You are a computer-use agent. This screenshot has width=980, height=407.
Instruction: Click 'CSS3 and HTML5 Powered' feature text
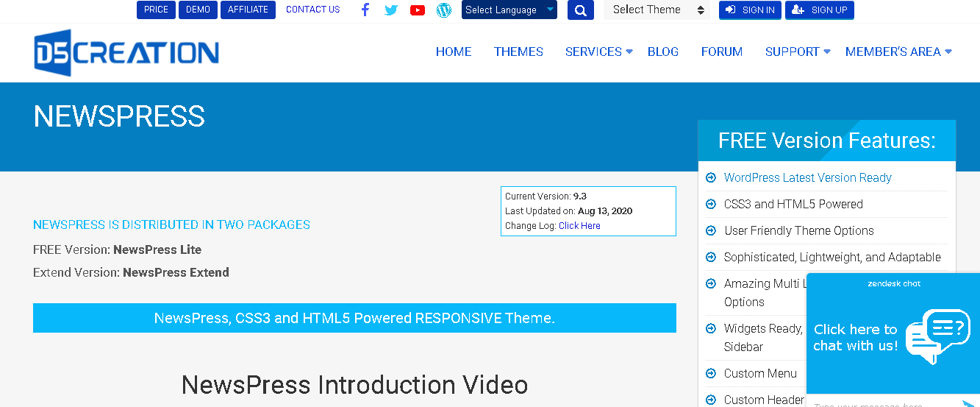pyautogui.click(x=793, y=204)
